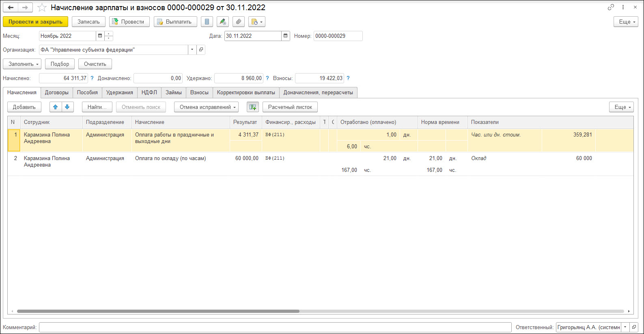Click the Провести button

coord(129,22)
